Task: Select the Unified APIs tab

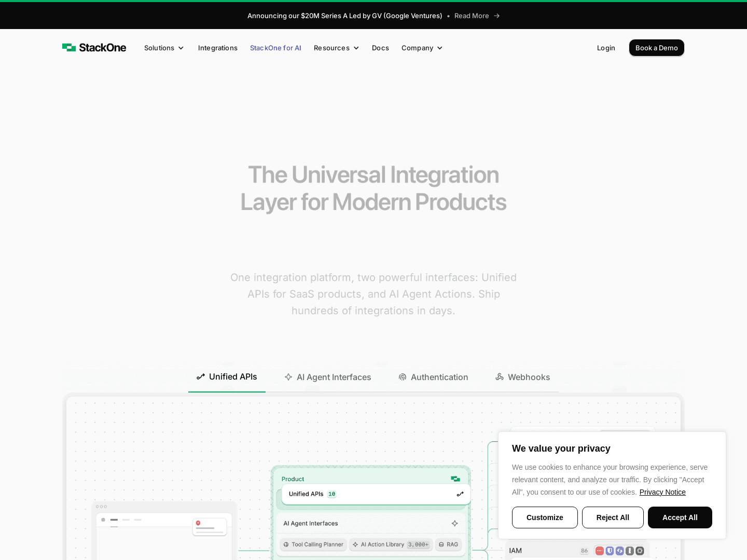Action: click(x=227, y=377)
